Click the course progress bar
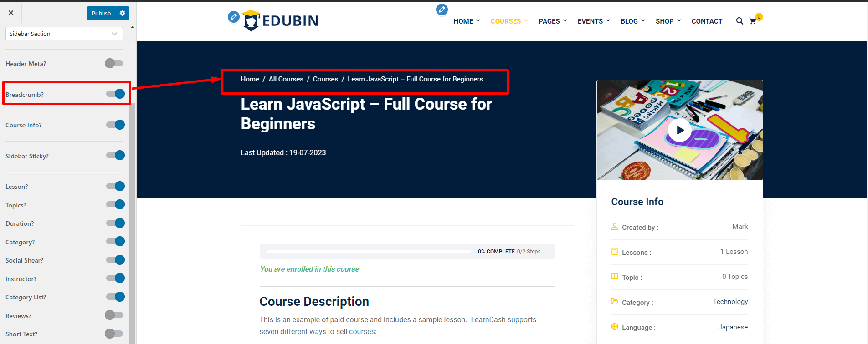Image resolution: width=868 pixels, height=344 pixels. [369, 251]
